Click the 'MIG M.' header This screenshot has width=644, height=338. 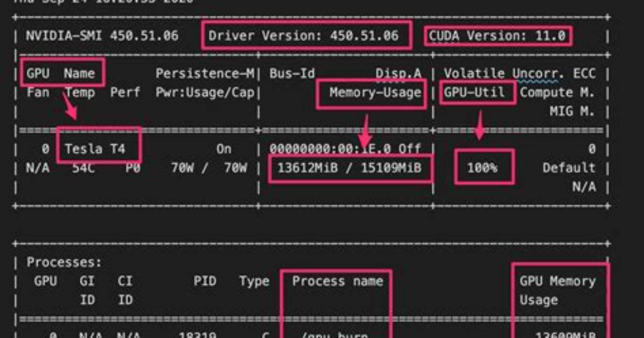point(572,111)
